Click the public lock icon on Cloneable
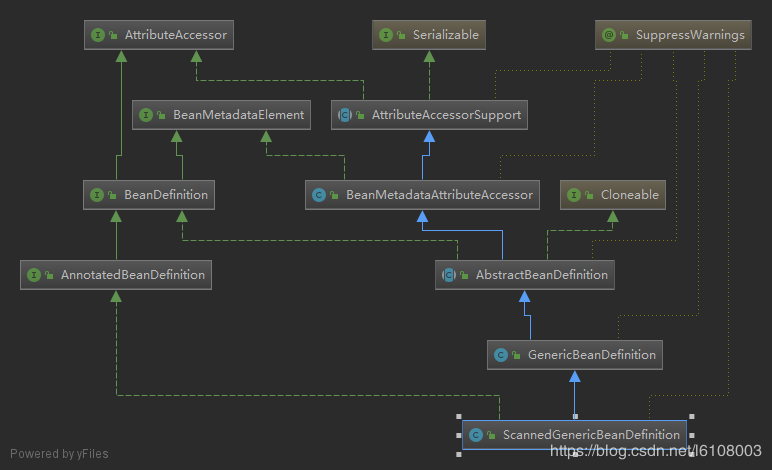The width and height of the screenshot is (772, 470). click(x=589, y=195)
